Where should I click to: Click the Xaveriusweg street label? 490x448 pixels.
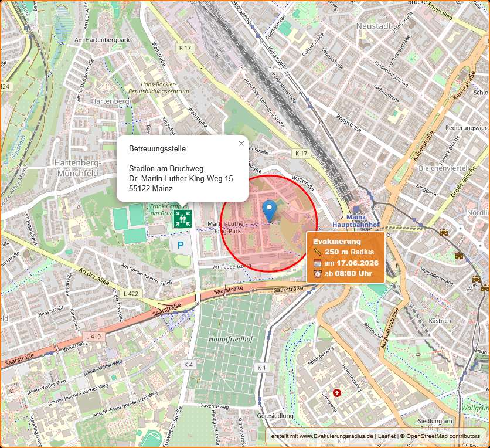pyautogui.click(x=215, y=405)
